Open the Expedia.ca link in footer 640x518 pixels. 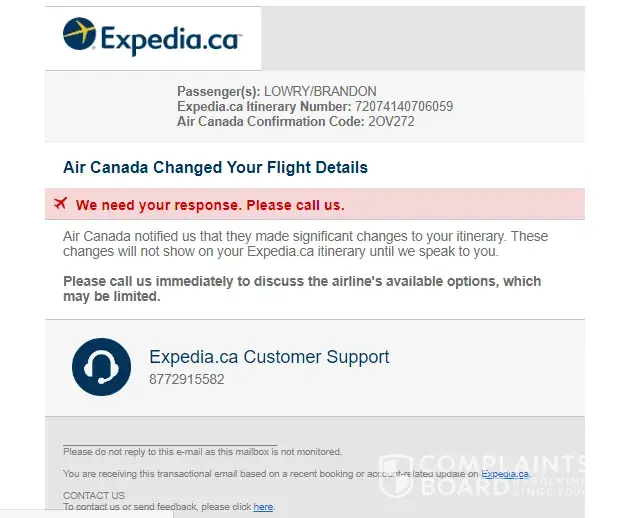tap(505, 474)
